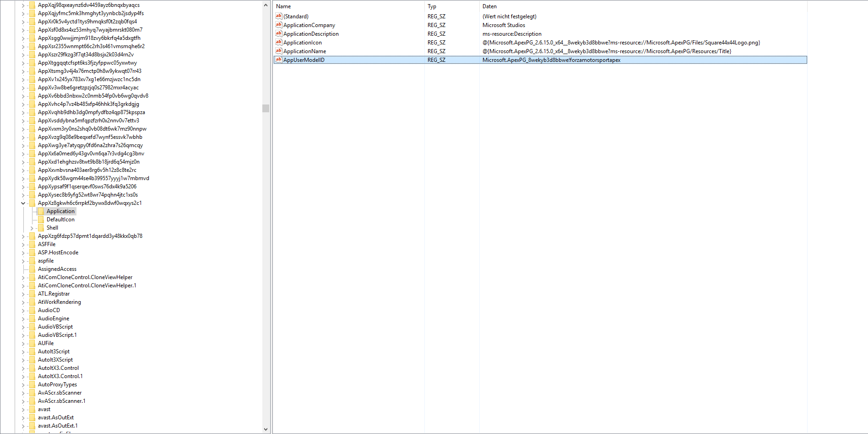
Task: Click the string icon beside ApplicationCompany
Action: pyautogui.click(x=278, y=25)
